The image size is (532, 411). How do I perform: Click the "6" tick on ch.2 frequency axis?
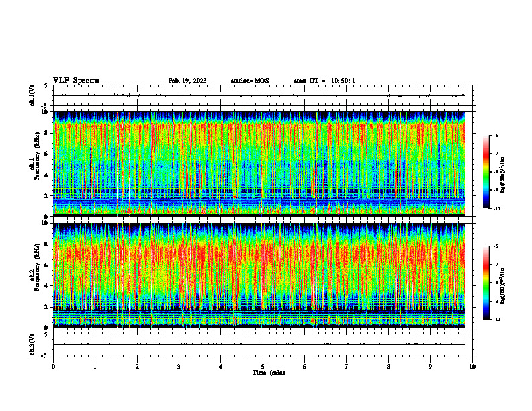[47, 265]
